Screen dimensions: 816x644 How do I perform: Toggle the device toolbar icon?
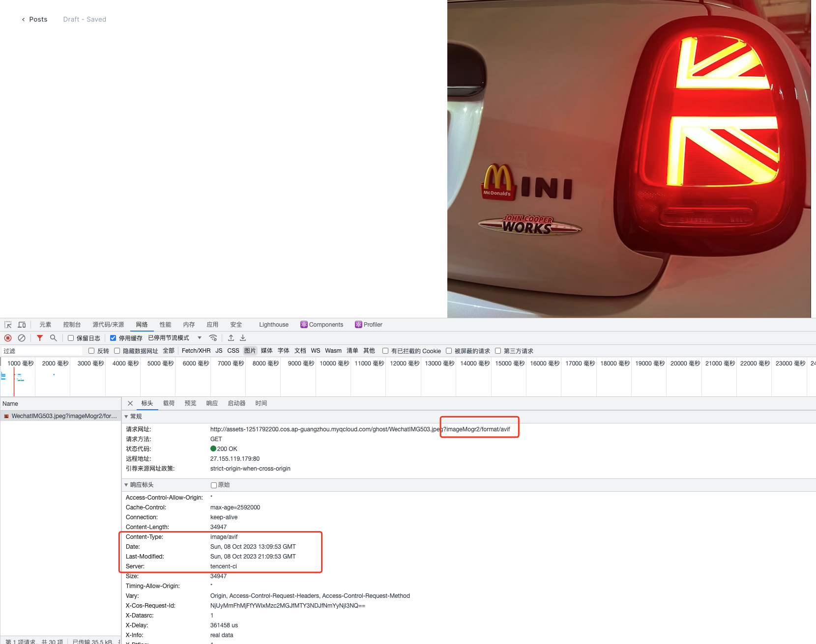point(22,325)
